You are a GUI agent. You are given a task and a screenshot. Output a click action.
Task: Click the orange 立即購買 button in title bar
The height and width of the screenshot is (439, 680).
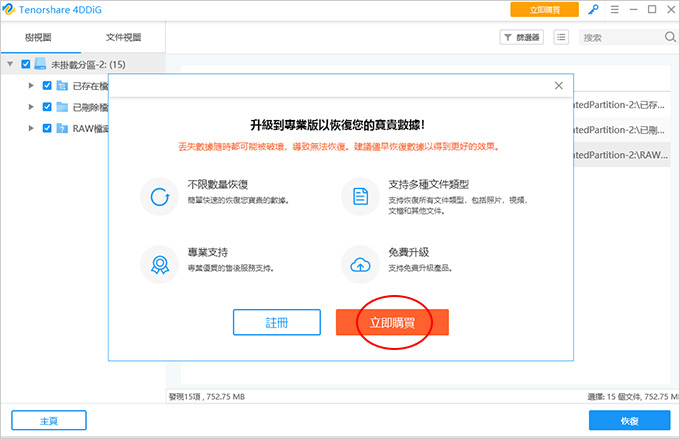[544, 10]
